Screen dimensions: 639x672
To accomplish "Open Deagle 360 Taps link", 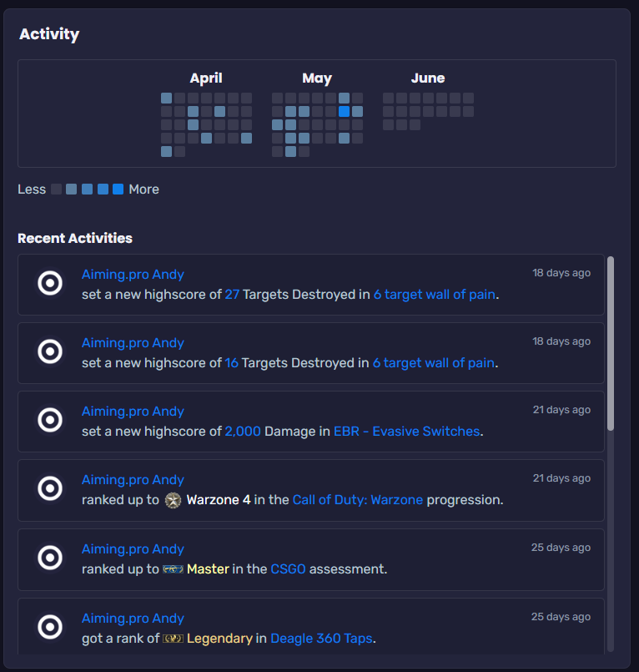I will point(321,639).
